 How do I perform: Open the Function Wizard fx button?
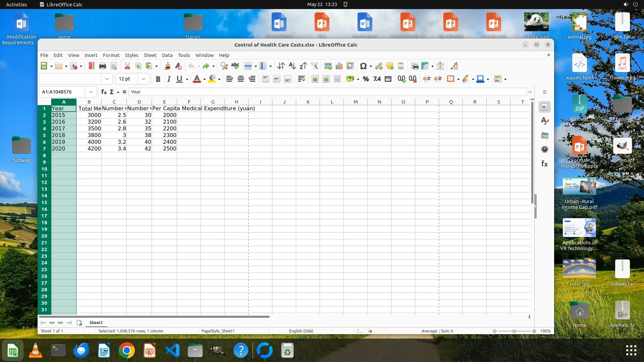coord(104,92)
